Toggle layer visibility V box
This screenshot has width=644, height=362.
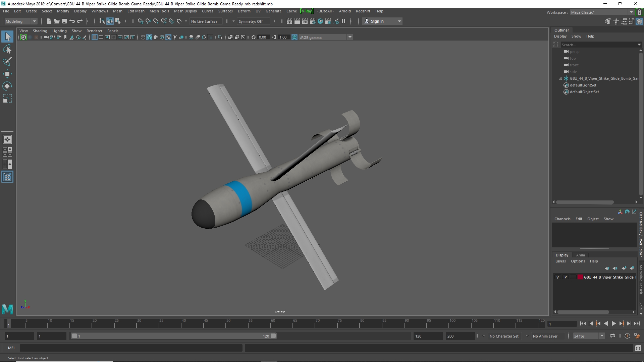(557, 277)
